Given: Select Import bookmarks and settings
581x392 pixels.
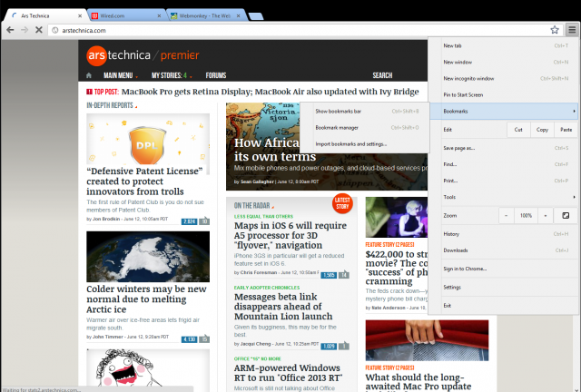Looking at the screenshot, I should 365,143.
